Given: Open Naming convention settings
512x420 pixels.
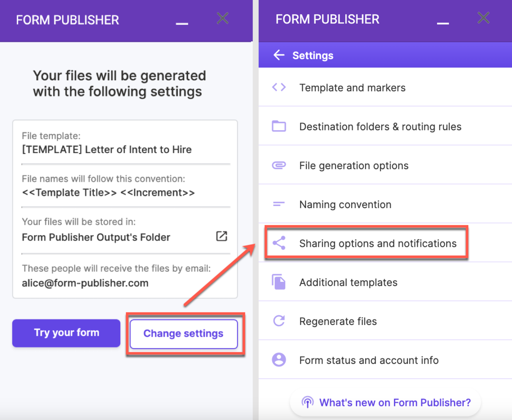Looking at the screenshot, I should 385,204.
